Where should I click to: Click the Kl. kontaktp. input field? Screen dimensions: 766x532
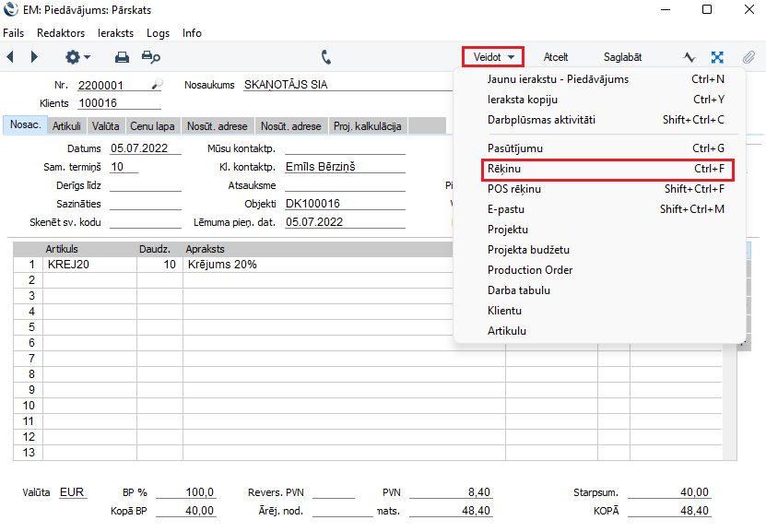click(345, 167)
